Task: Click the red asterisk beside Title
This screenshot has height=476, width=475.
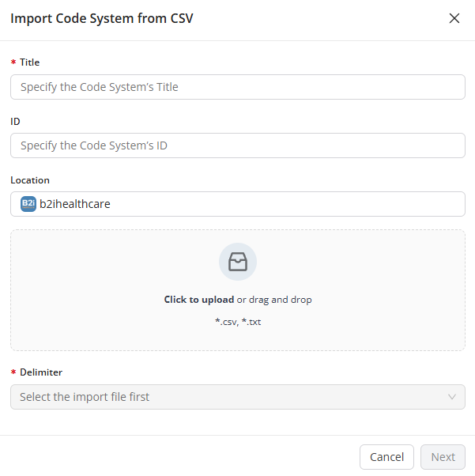Action: 13,62
